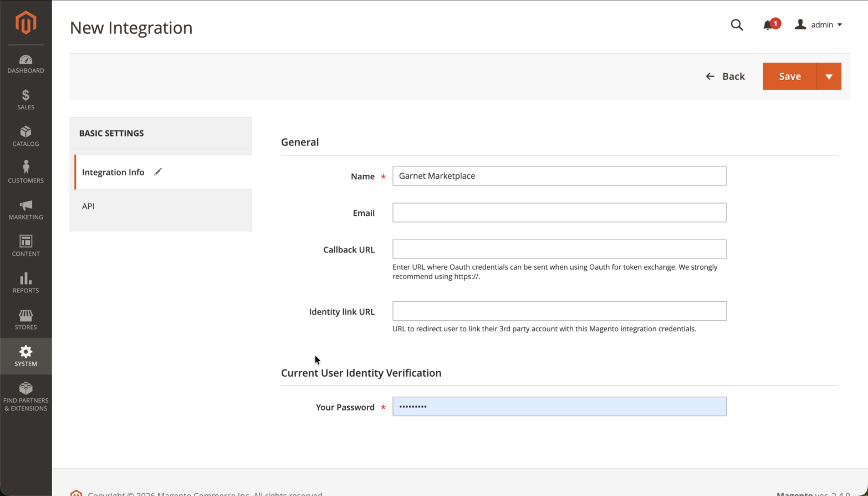Click the Save button

(790, 77)
